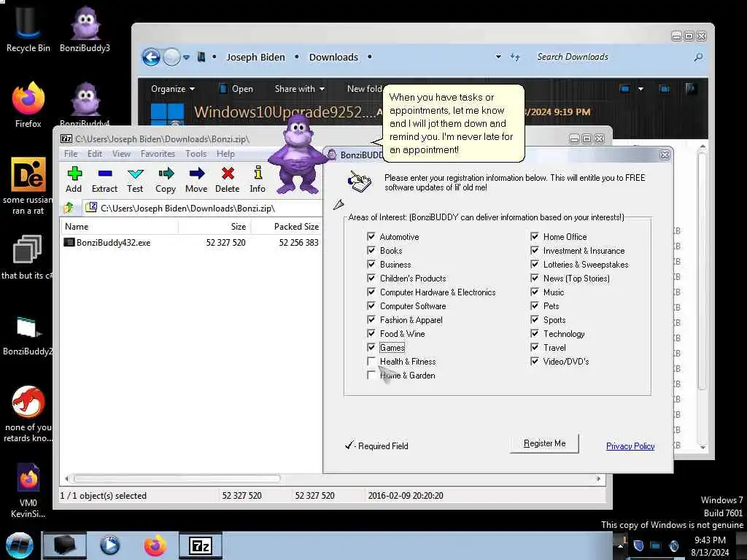This screenshot has width=747, height=560.
Task: Launch Firefox from the desktop
Action: (28, 105)
